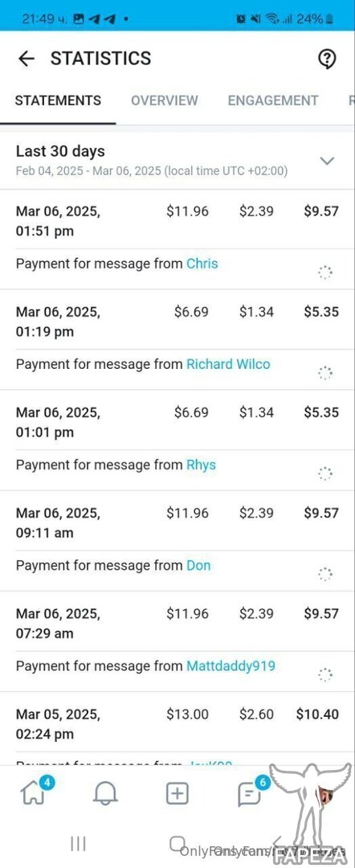This screenshot has width=355, height=868.
Task: Tap the new post plus icon
Action: [x=177, y=794]
